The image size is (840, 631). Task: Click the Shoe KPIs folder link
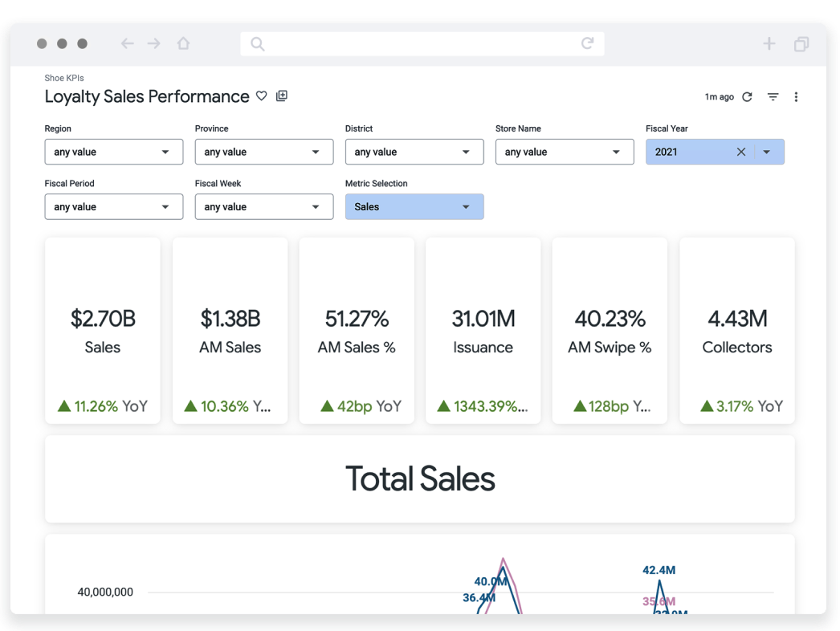[64, 78]
